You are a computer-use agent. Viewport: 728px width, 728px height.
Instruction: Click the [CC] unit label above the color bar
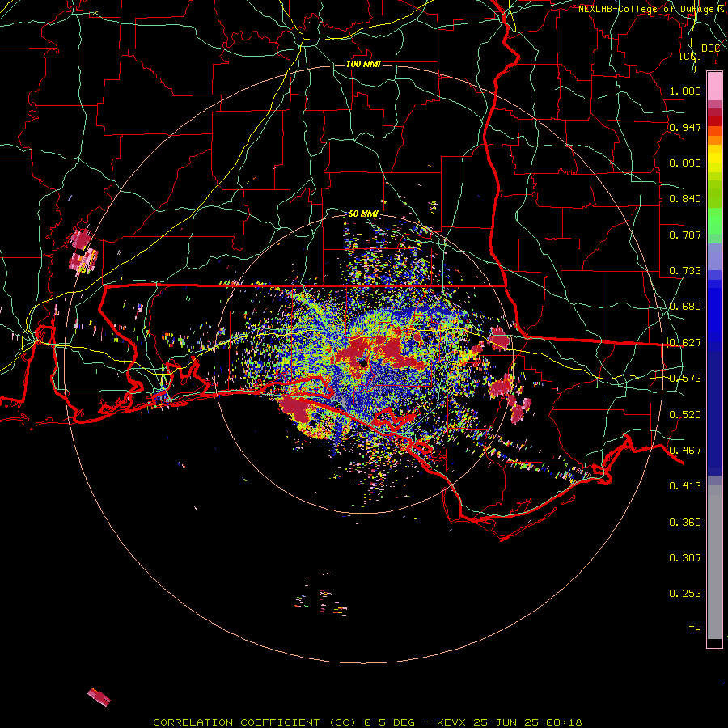pyautogui.click(x=691, y=57)
